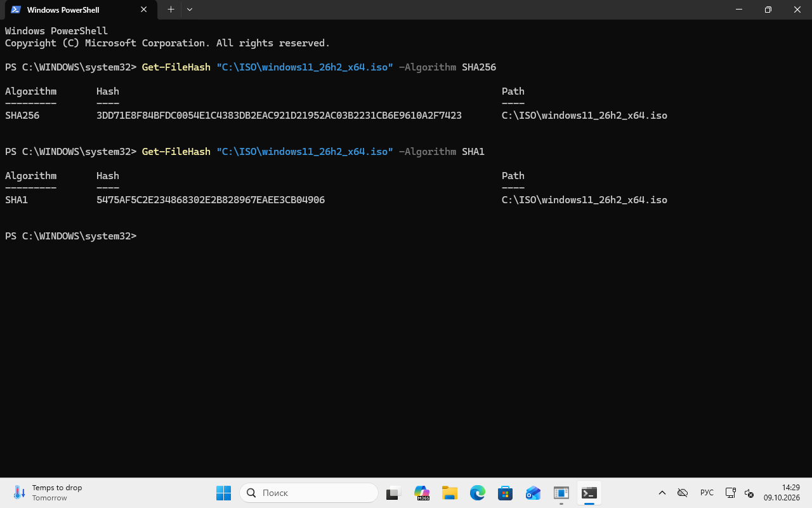The image size is (812, 508).
Task: Open Outlook from taskbar
Action: coord(534,493)
